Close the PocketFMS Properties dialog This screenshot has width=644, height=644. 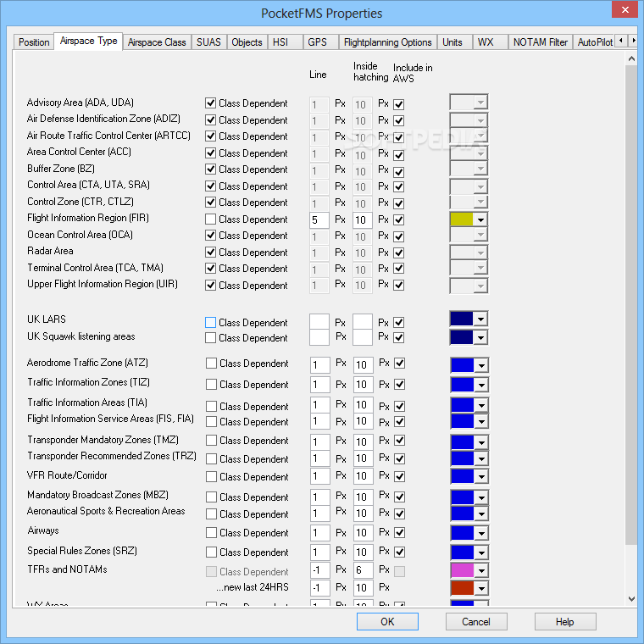[625, 9]
